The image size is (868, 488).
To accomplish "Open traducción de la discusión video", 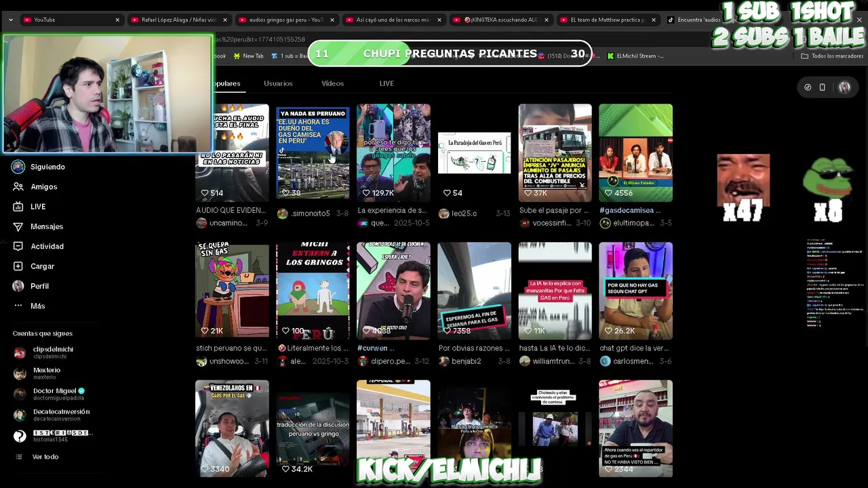I will (313, 428).
